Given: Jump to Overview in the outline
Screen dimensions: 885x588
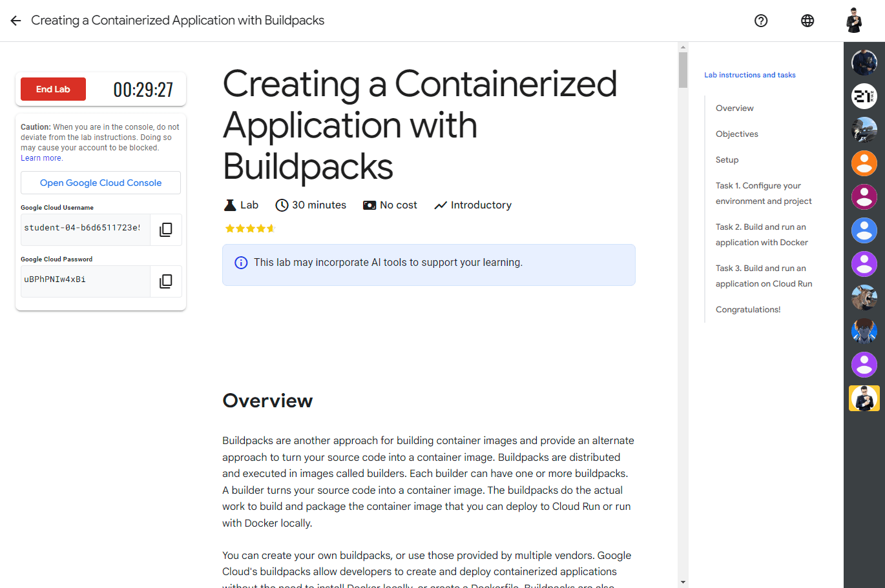Looking at the screenshot, I should [734, 108].
